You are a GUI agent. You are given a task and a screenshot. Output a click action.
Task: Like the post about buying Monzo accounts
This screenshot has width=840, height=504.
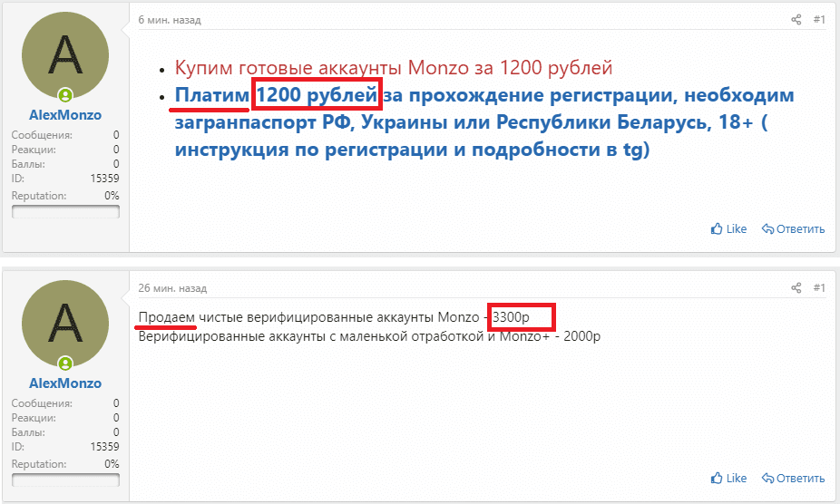728,228
